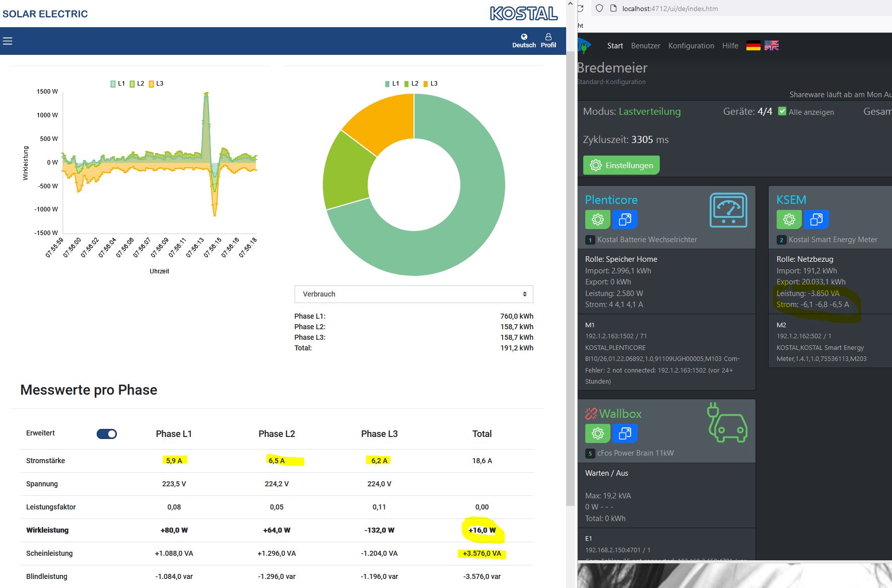Switch language with German flag icon

click(753, 46)
